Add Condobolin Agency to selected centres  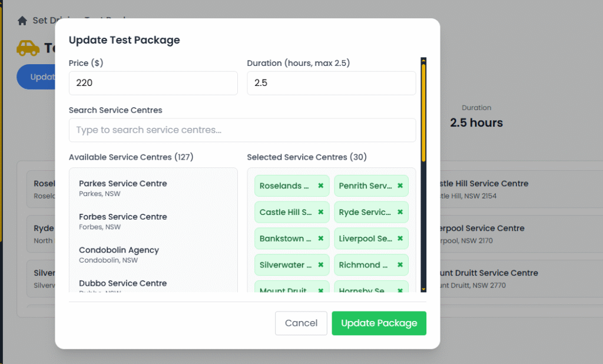[x=119, y=254]
